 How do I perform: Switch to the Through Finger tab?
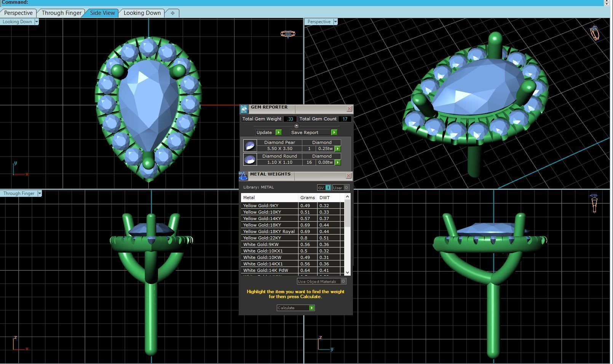tap(61, 13)
